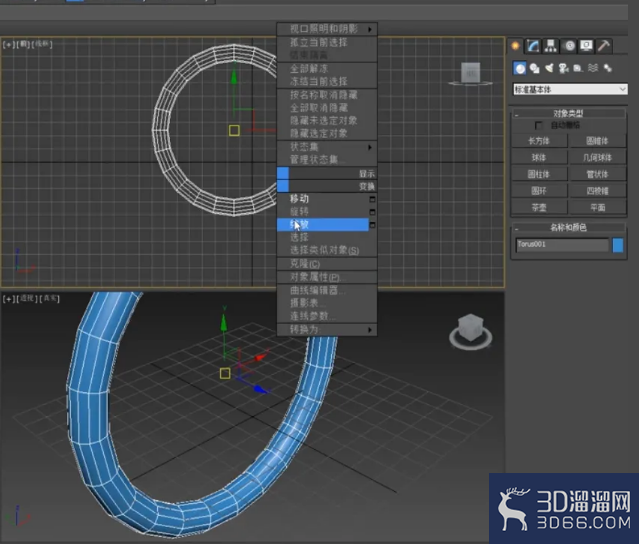This screenshot has height=544, width=639.
Task: Open 连线参数 from the quad menu
Action: pyautogui.click(x=327, y=316)
